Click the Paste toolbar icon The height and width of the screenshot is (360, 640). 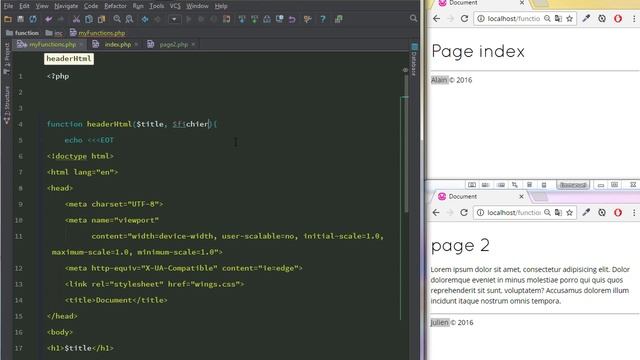coord(102,19)
